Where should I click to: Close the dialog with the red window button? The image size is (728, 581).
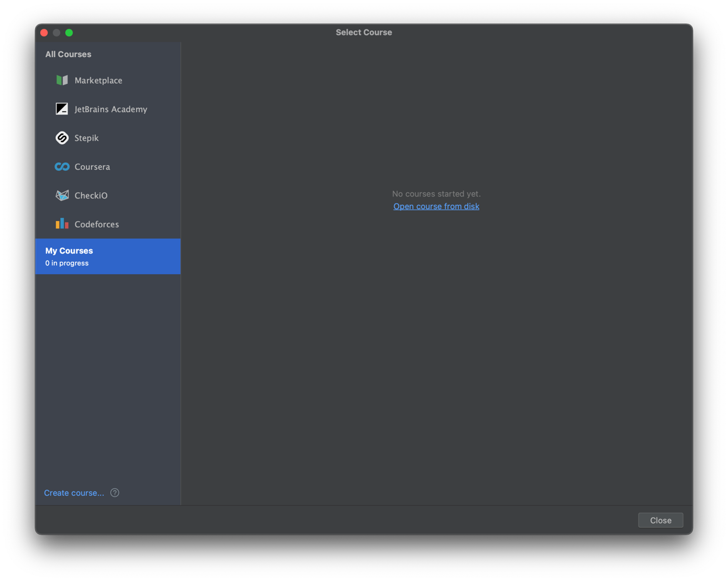(x=44, y=33)
